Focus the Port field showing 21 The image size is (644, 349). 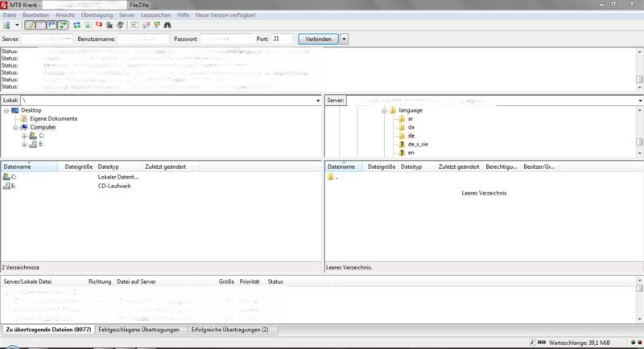point(281,39)
